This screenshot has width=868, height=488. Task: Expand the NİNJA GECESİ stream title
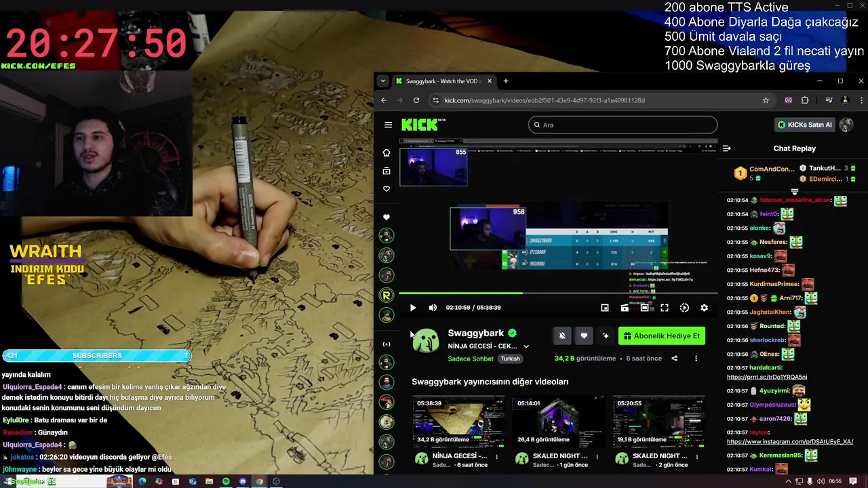(526, 346)
